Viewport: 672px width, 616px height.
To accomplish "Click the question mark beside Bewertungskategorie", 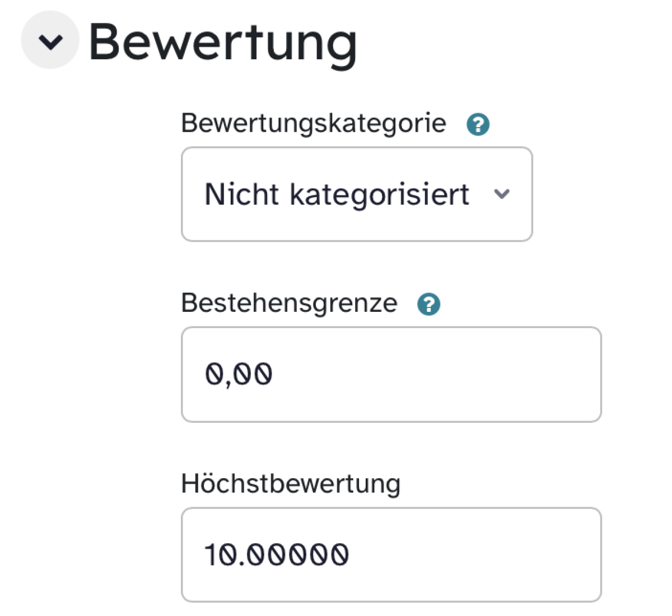I will click(x=478, y=124).
